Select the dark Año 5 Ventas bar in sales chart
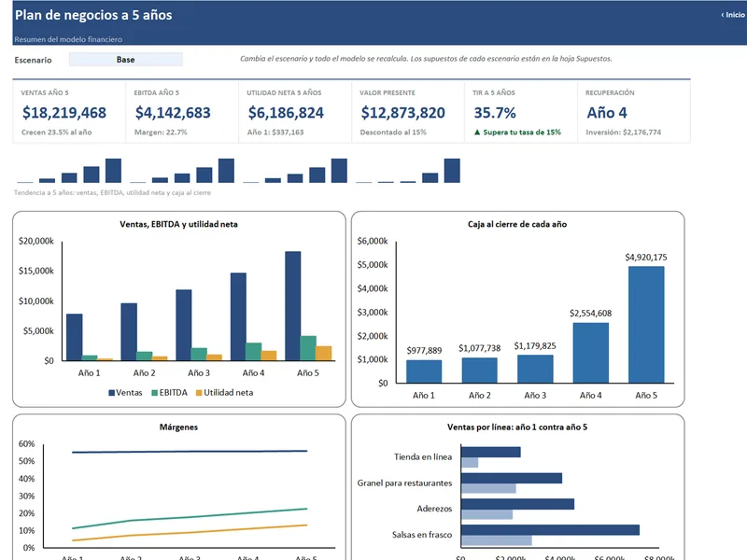747x560 pixels. (293, 306)
